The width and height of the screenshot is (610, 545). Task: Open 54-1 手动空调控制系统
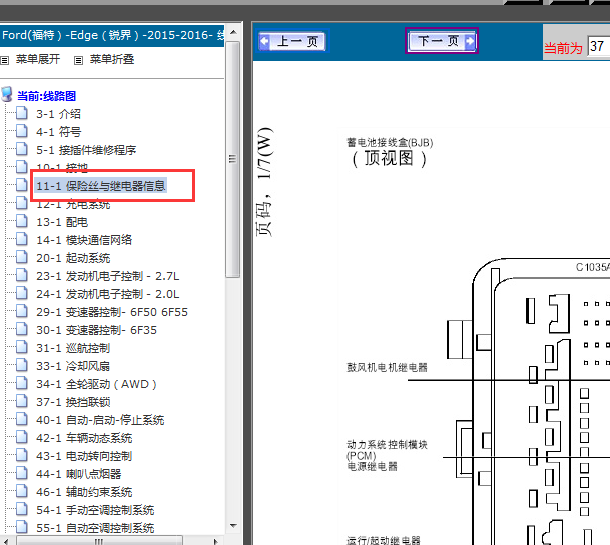(x=95, y=510)
